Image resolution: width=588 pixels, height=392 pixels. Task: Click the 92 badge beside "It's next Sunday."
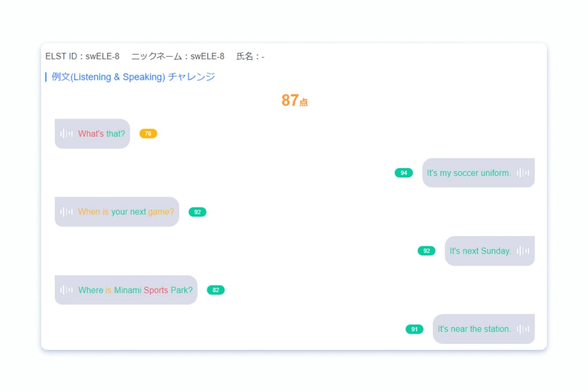[426, 251]
